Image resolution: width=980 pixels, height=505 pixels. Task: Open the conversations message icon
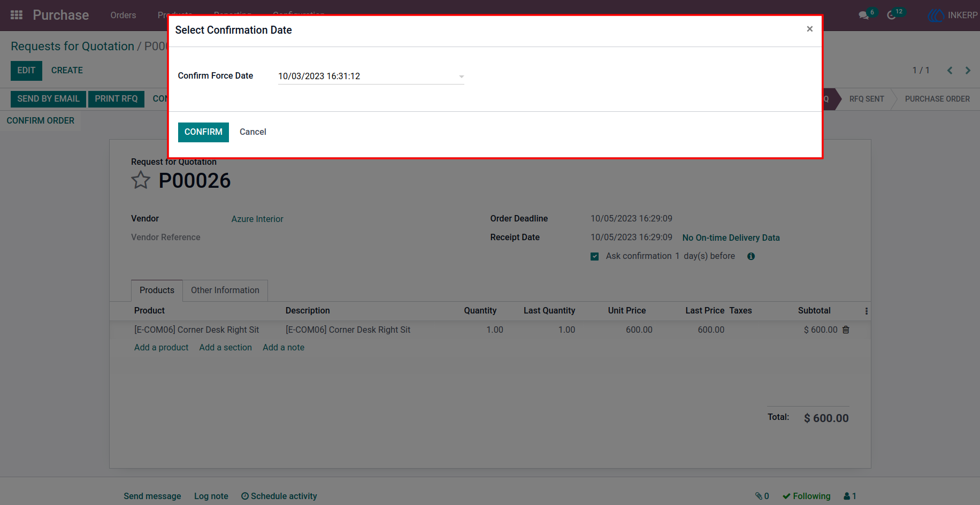(863, 15)
